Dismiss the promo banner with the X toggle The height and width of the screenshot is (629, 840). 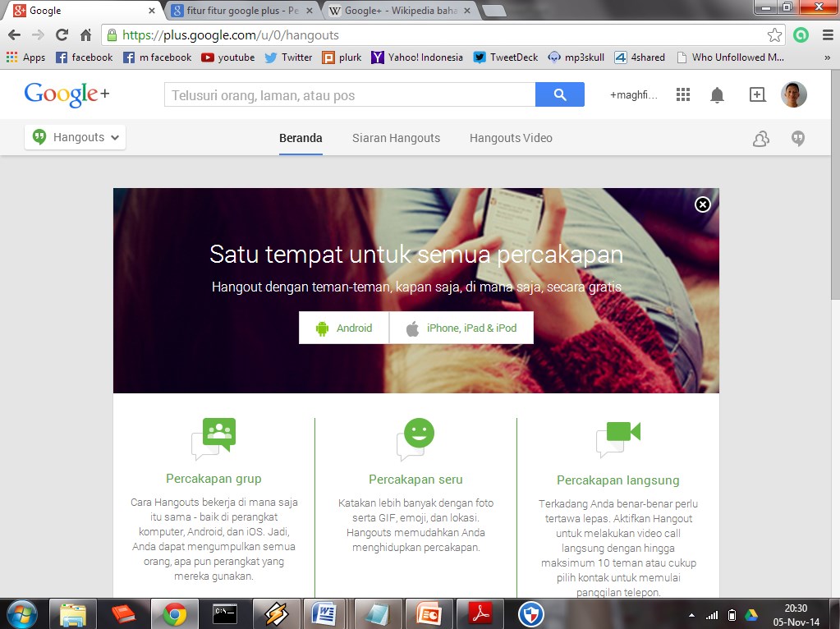tap(702, 205)
